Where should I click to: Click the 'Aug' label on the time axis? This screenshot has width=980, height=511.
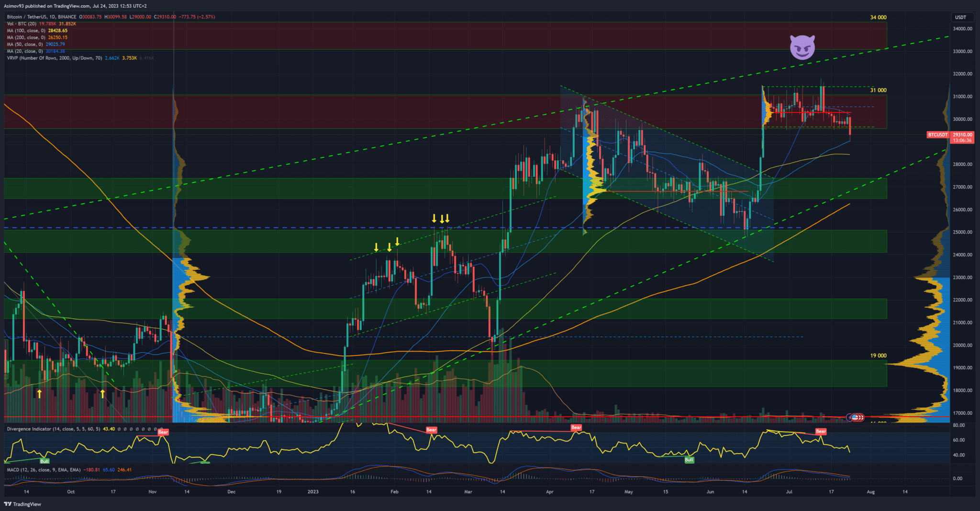coord(870,491)
